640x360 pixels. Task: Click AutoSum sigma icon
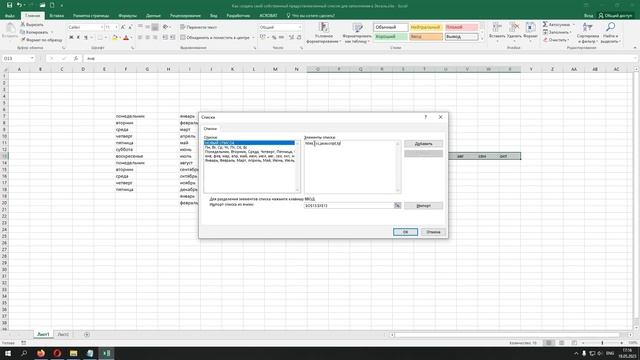pos(545,24)
